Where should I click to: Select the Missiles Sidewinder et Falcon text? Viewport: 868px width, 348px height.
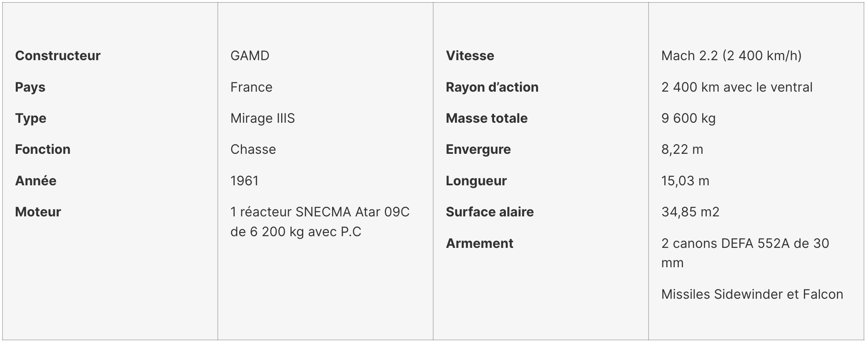752,294
